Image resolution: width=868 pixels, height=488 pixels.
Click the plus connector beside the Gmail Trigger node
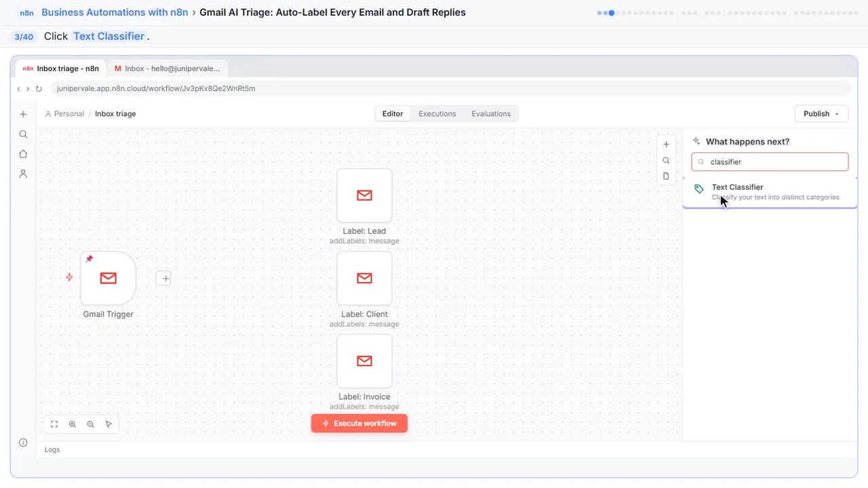pyautogui.click(x=163, y=278)
